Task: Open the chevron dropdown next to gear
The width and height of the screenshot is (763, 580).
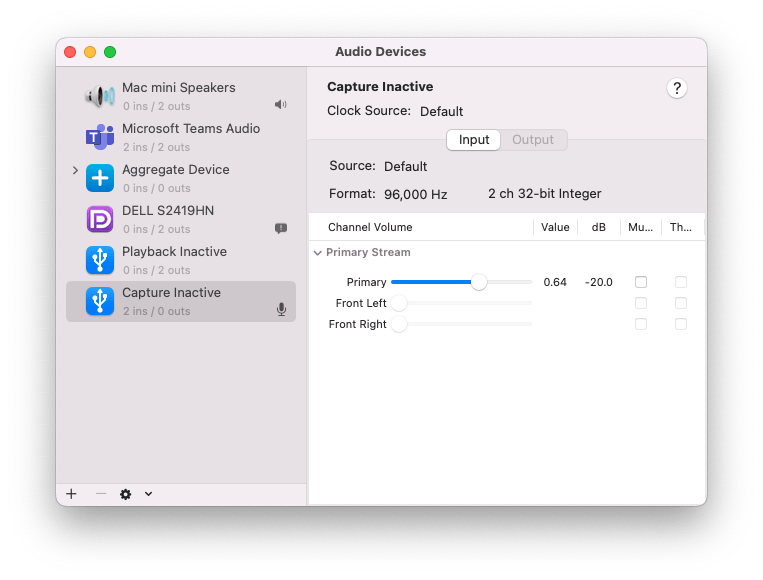Action: 148,494
